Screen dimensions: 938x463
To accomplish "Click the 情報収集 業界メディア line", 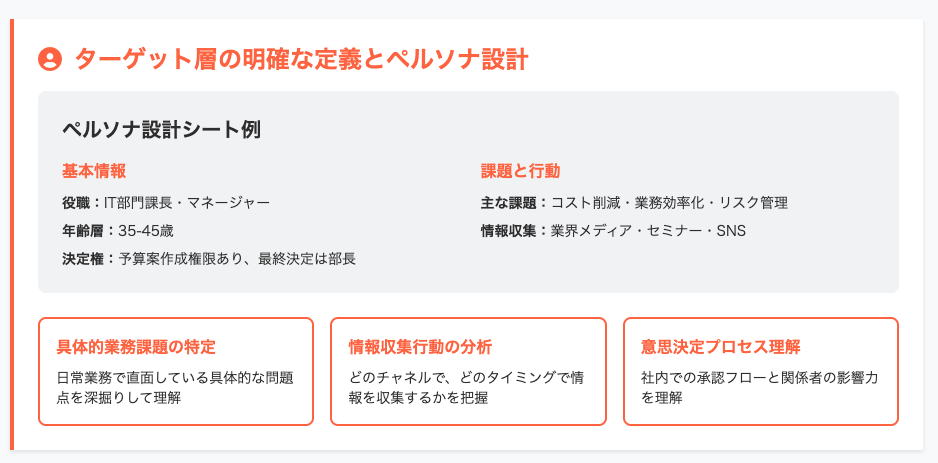I will click(614, 231).
